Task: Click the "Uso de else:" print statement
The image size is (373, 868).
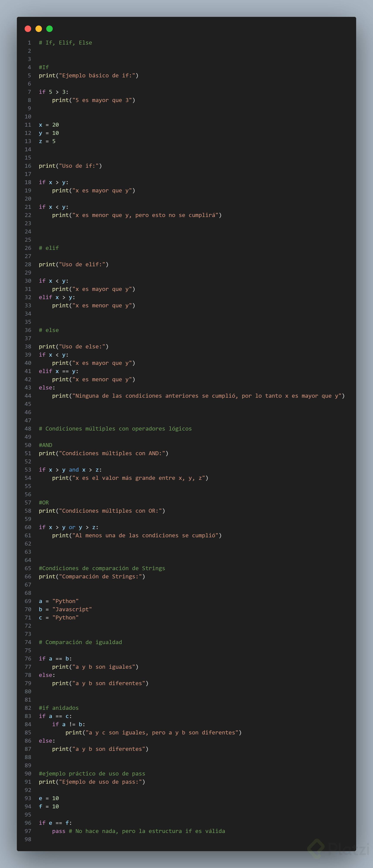Action: 73,346
